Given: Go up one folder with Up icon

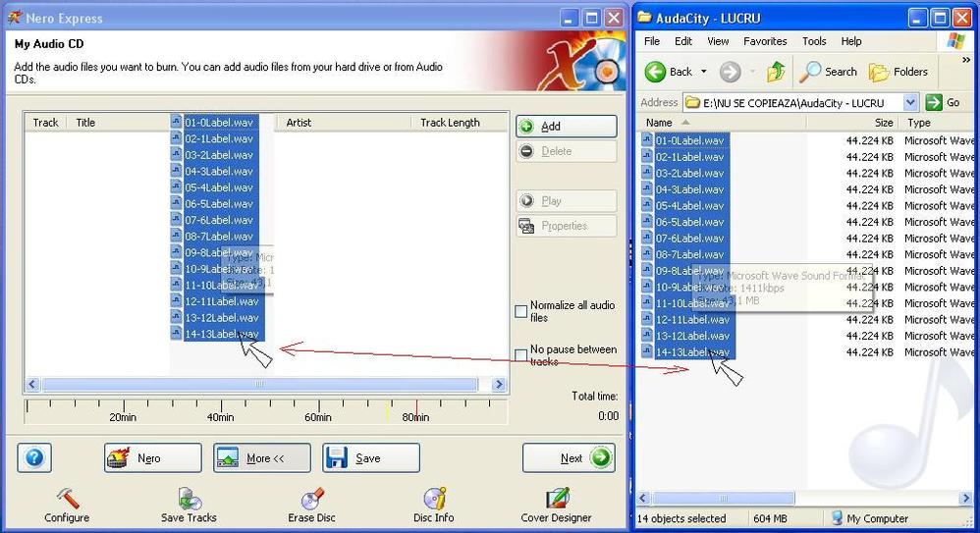Looking at the screenshot, I should click(776, 72).
